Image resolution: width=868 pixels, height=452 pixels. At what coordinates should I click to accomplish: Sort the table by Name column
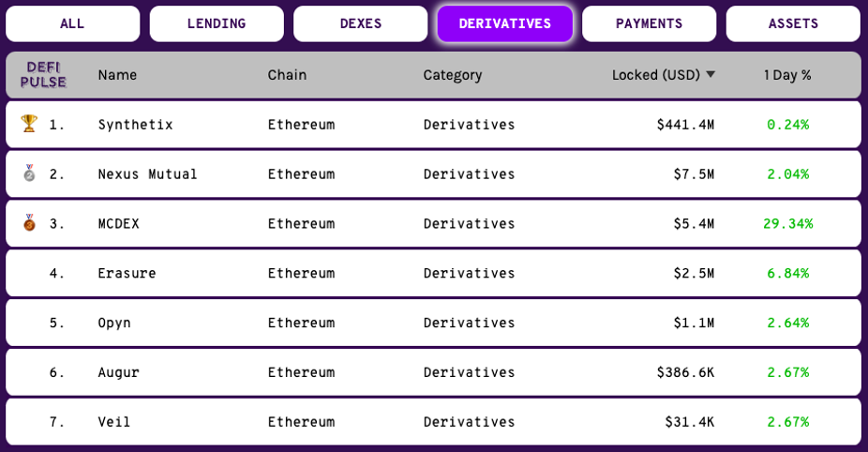coord(117,75)
